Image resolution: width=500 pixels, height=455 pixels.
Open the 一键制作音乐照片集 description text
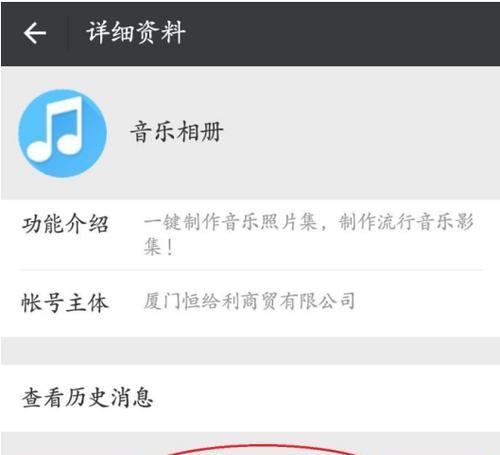[309, 235]
